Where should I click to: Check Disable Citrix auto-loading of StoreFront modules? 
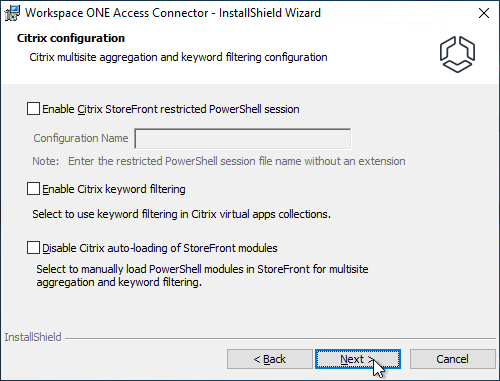coord(33,248)
